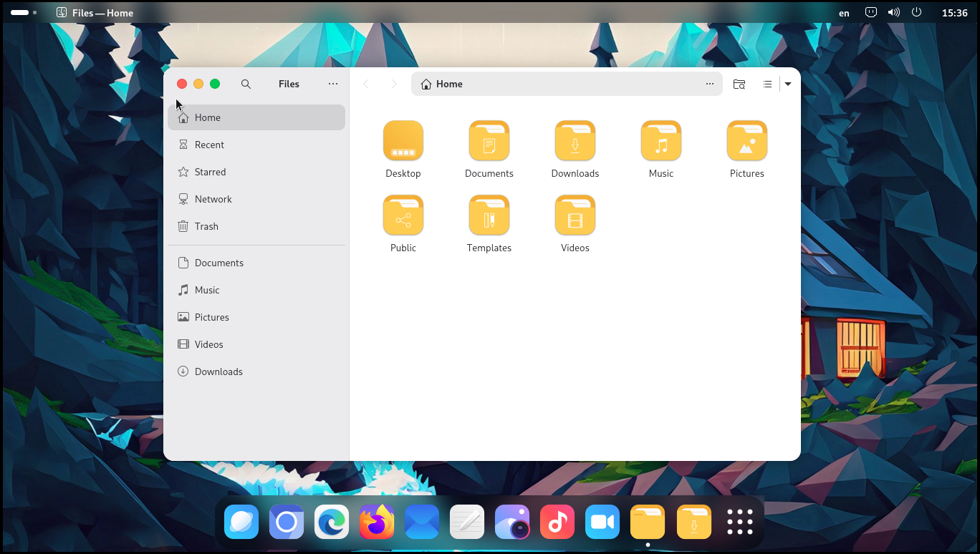Go back with the back arrow
This screenshot has height=554, width=980.
tap(366, 84)
